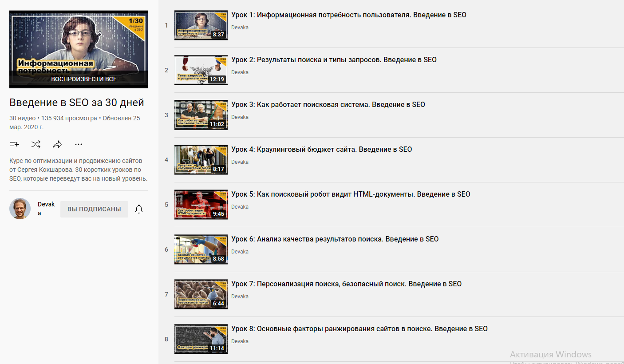Click Devaka channel link under Урок 1

[240, 28]
